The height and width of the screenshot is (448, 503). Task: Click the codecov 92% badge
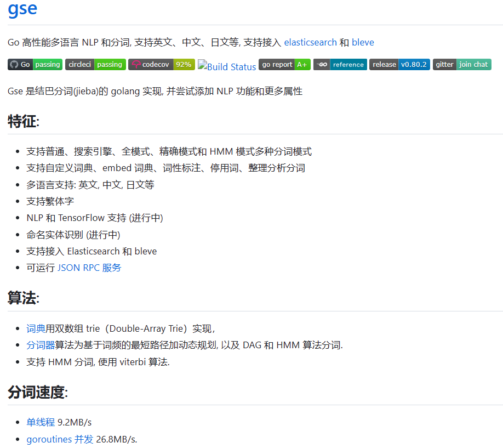click(161, 65)
